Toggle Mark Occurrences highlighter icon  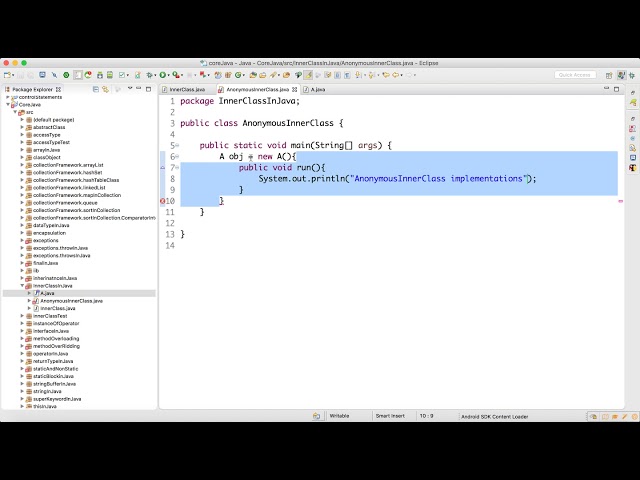click(x=308, y=75)
